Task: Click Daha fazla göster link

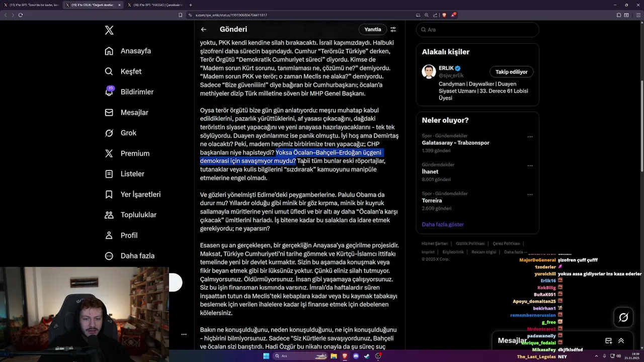Action: click(443, 224)
